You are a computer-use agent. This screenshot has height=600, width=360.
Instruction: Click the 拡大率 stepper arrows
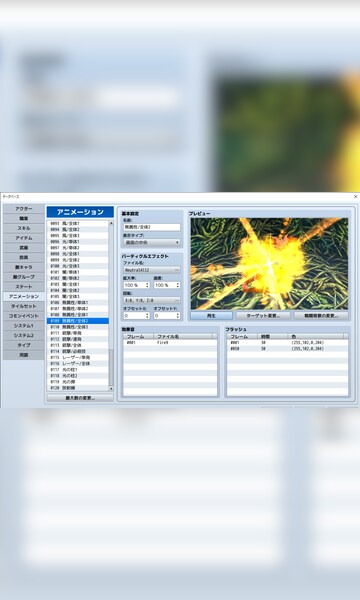tap(147, 285)
